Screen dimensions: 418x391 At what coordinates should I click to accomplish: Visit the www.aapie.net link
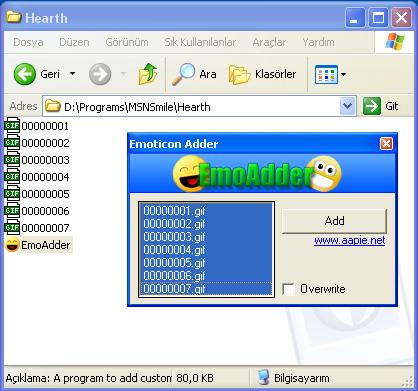coord(350,240)
